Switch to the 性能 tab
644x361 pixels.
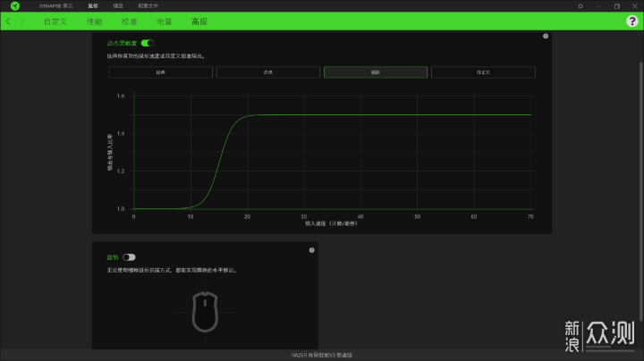tap(95, 21)
